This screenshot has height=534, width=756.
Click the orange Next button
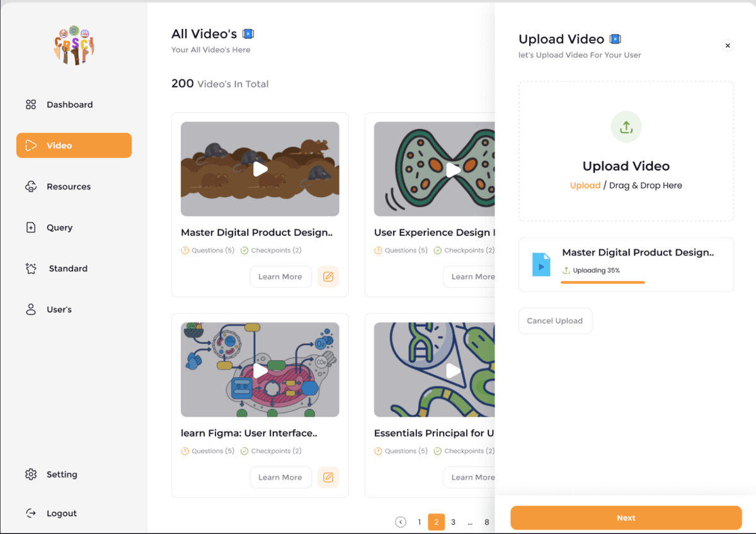626,518
